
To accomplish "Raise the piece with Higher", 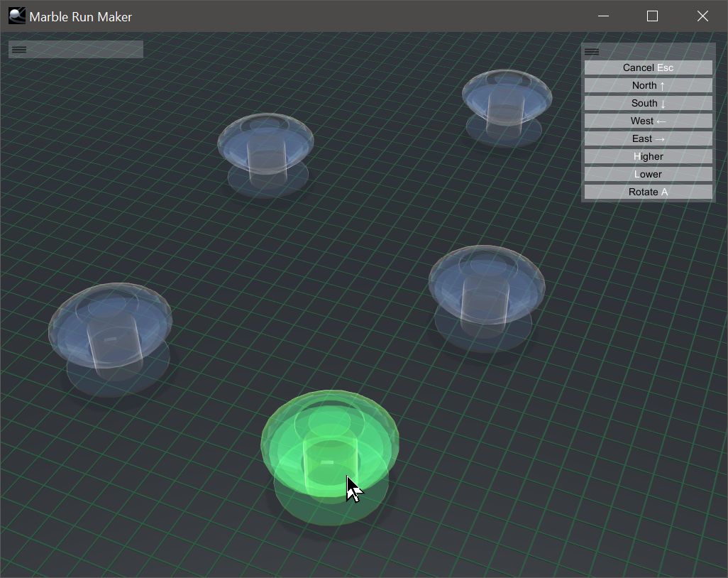I will pyautogui.click(x=648, y=157).
